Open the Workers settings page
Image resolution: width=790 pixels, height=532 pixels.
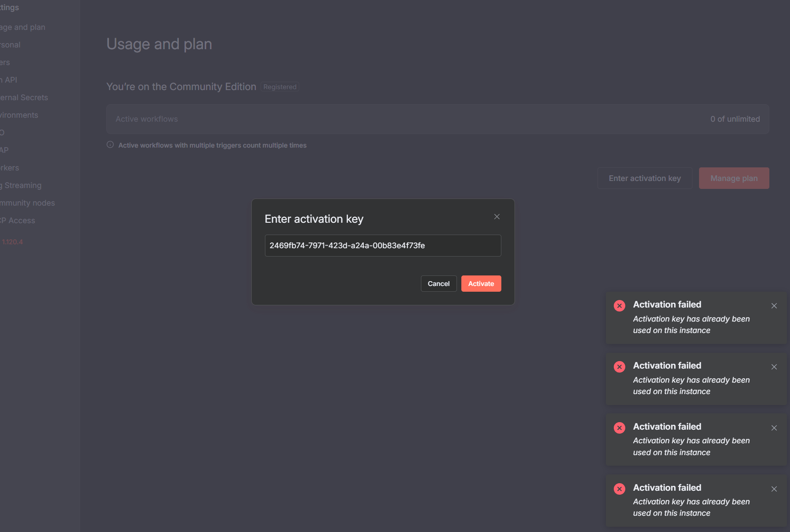tap(10, 168)
